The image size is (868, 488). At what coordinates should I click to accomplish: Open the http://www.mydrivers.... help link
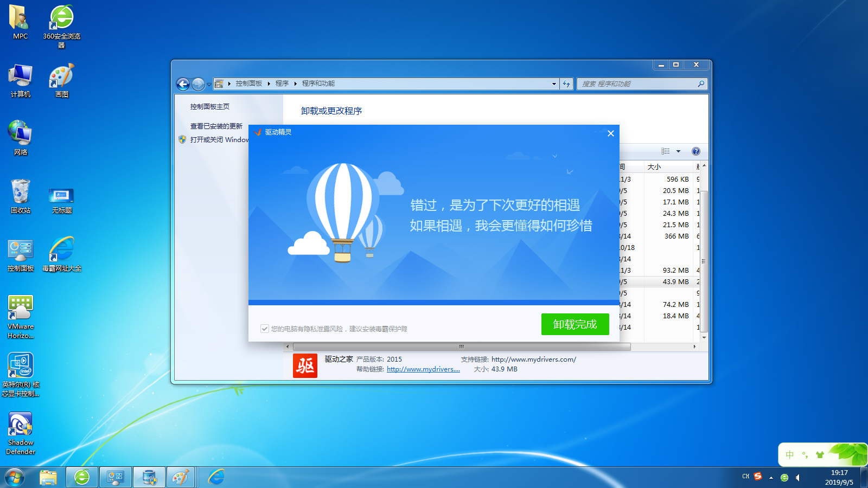[x=423, y=369]
